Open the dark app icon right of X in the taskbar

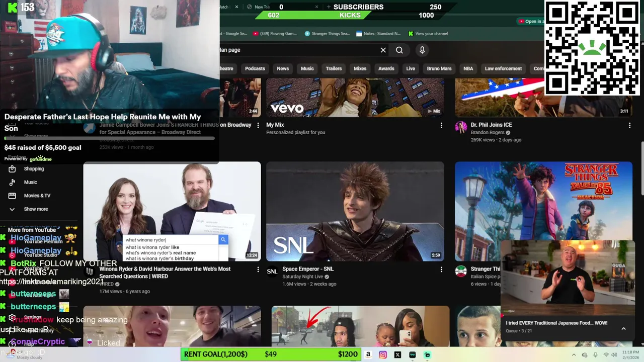(x=413, y=354)
